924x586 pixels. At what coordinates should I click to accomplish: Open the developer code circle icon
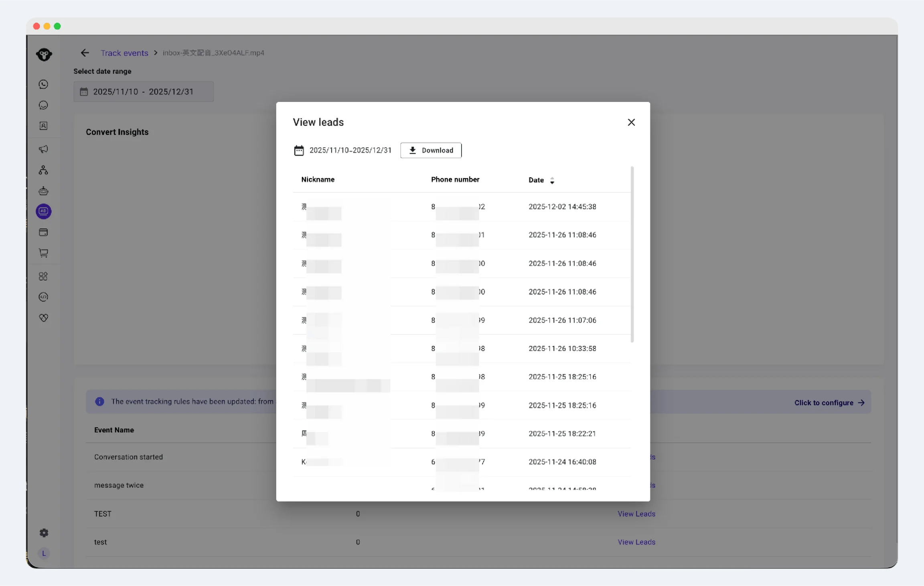tap(43, 297)
